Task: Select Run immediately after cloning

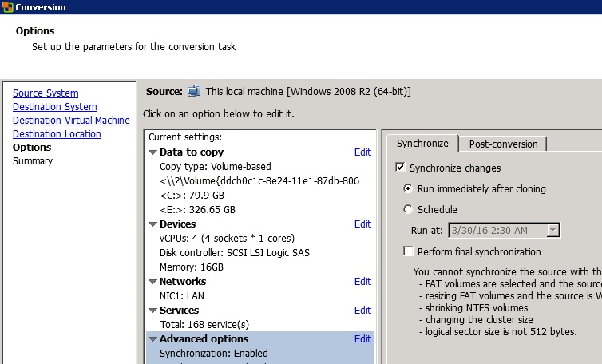Action: 409,189
